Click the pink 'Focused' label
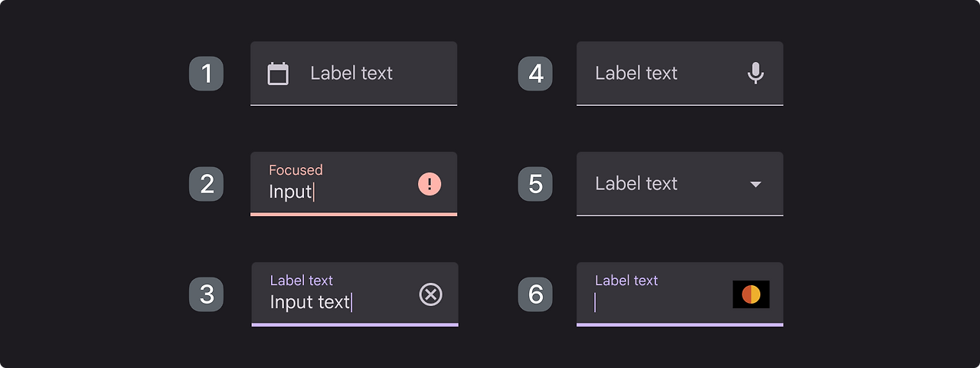Image resolution: width=980 pixels, height=368 pixels. pyautogui.click(x=296, y=170)
